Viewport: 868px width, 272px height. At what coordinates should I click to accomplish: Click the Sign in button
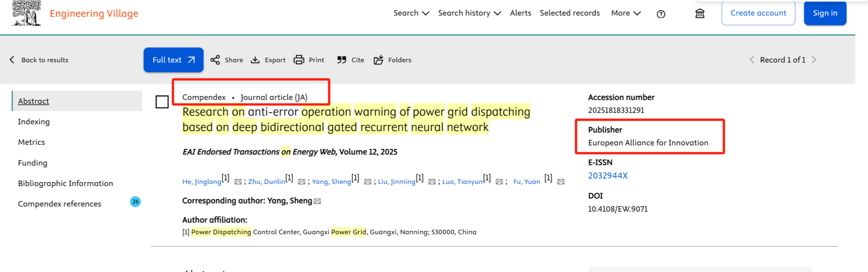[825, 13]
